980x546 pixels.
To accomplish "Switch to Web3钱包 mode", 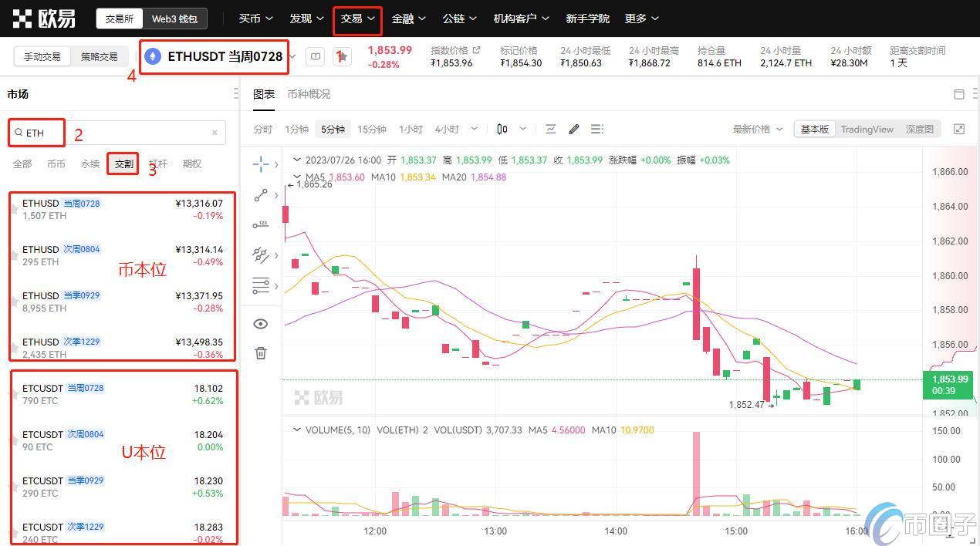I will coord(175,18).
